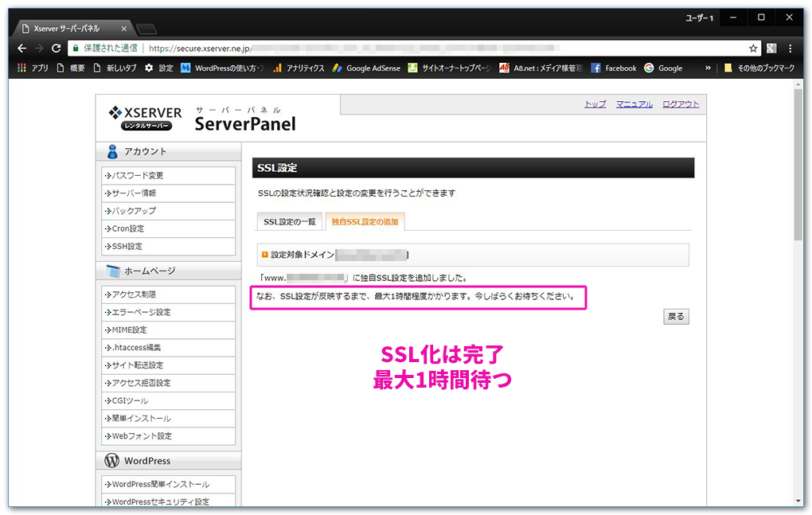812x515 pixels.
Task: Click the browser back arrow
Action: 21,47
